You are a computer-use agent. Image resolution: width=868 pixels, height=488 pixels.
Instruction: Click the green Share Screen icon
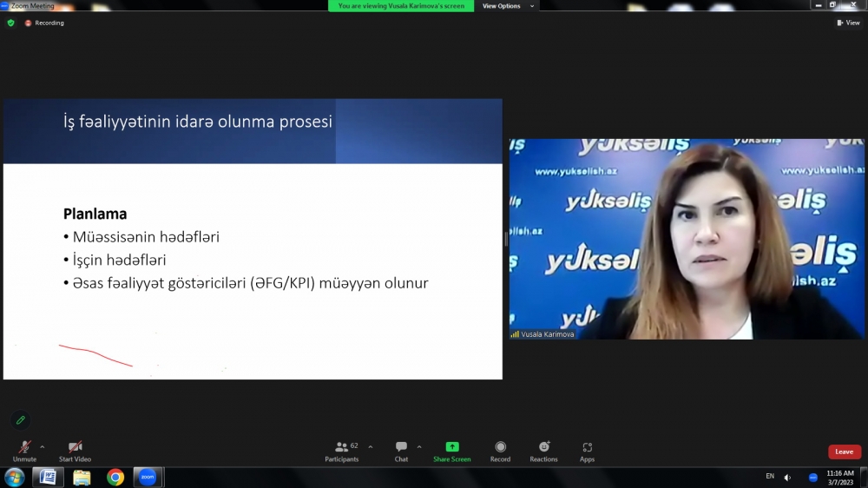coord(451,447)
